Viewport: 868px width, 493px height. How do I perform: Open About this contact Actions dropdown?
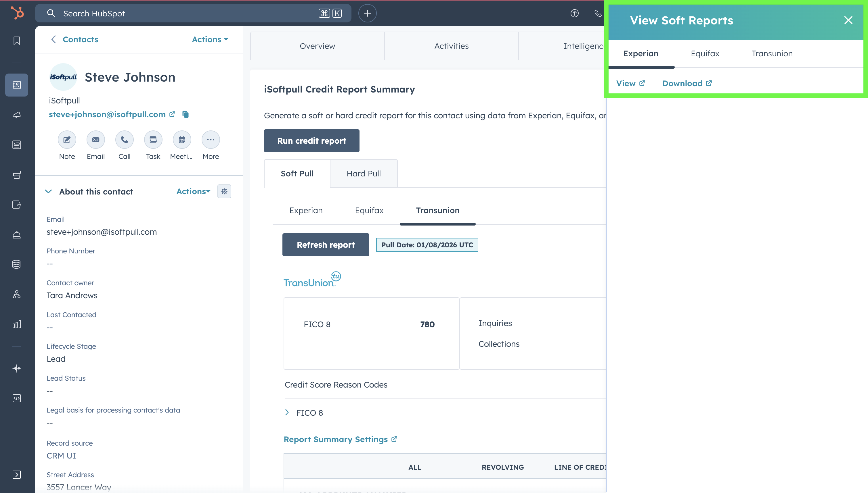tap(193, 191)
